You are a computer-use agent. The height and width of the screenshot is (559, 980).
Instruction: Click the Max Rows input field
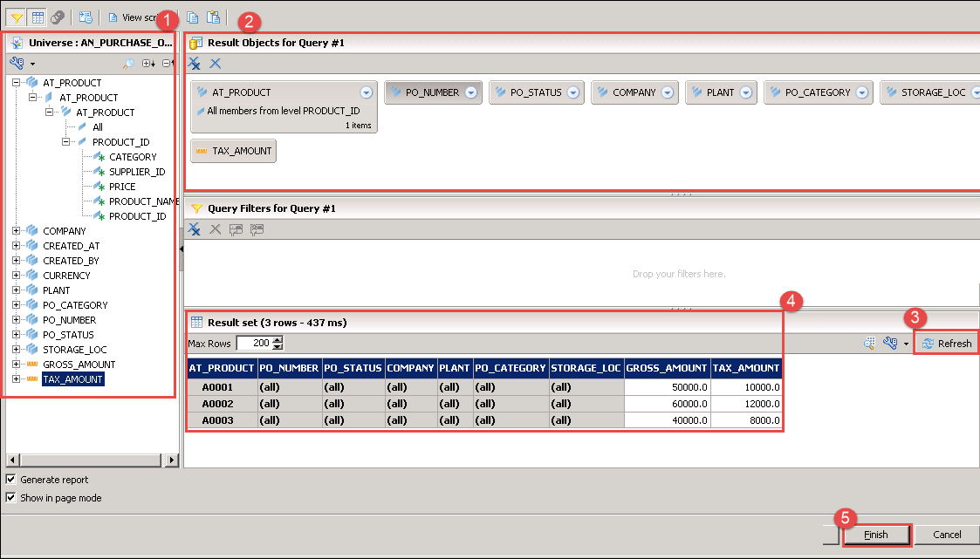[x=253, y=344]
